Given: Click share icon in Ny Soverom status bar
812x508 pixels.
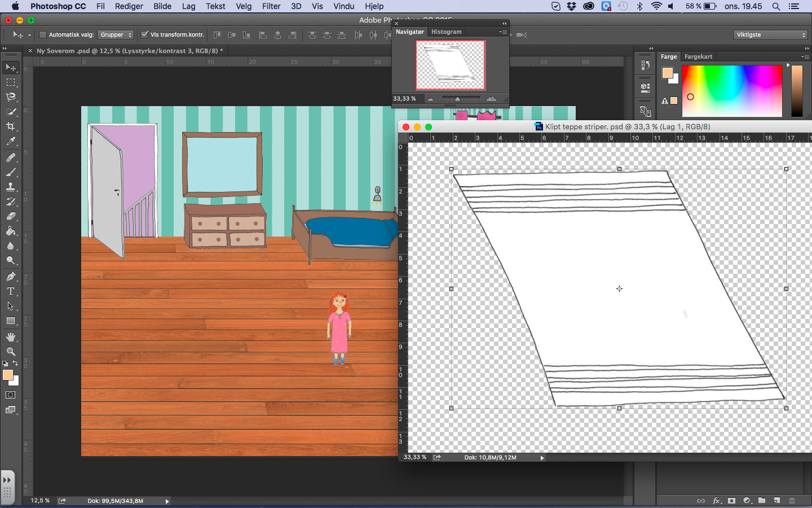Looking at the screenshot, I should [62, 501].
